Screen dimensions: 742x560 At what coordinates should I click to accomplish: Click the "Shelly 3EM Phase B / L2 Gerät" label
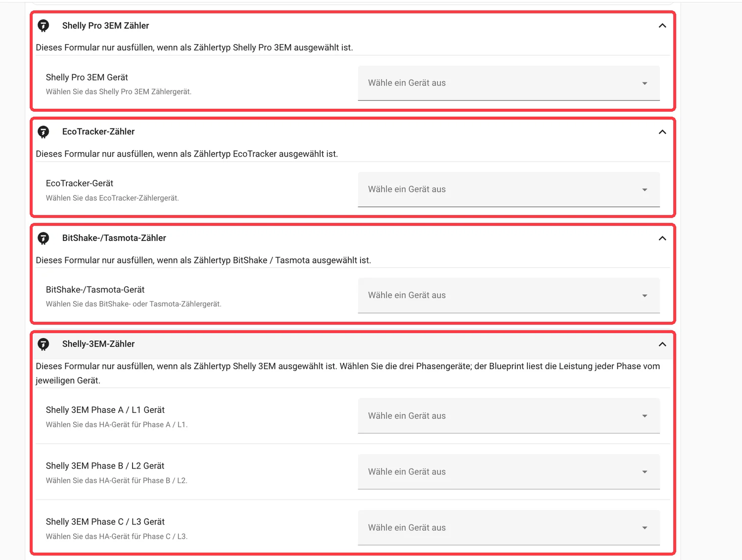(x=105, y=466)
